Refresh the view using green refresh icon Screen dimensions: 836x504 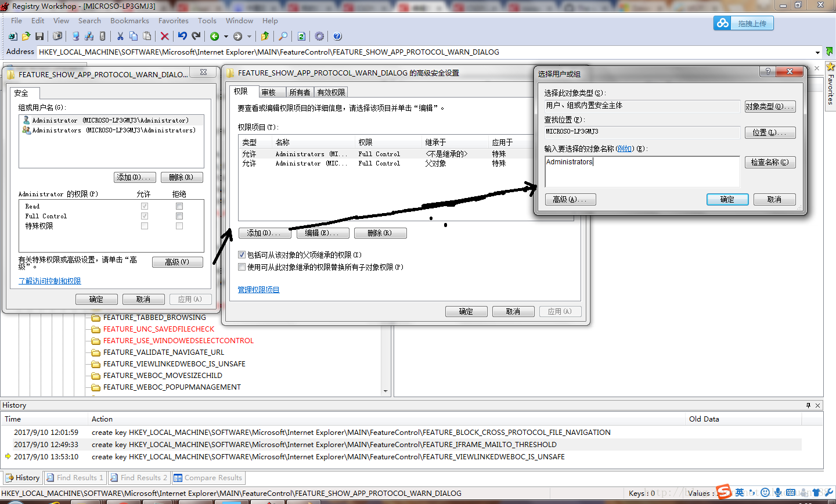pos(301,37)
